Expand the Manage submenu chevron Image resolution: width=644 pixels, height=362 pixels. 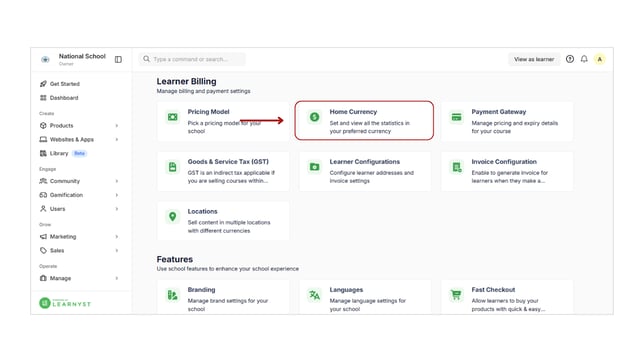pyautogui.click(x=117, y=278)
